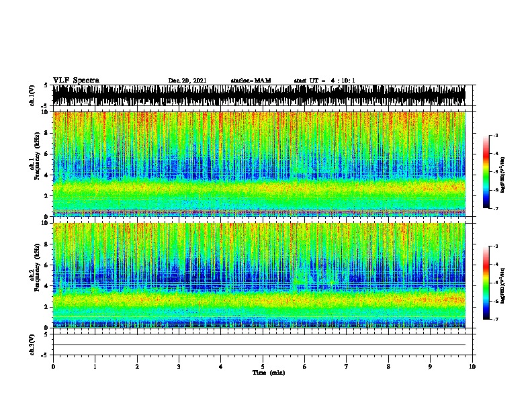
Task: Select the date label 'Dec. 20, 2021'
Action: (187, 81)
